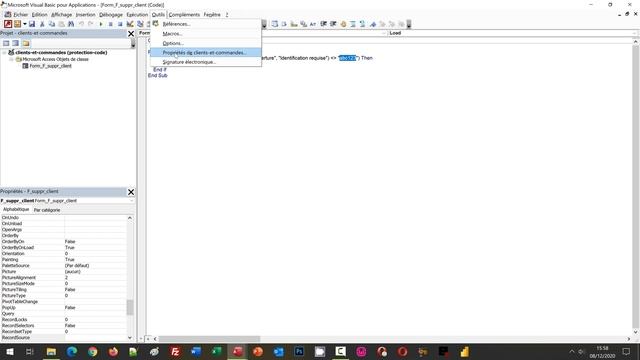Click the View Microsoft Access toolbar icon
640x360 pixels.
pos(8,24)
